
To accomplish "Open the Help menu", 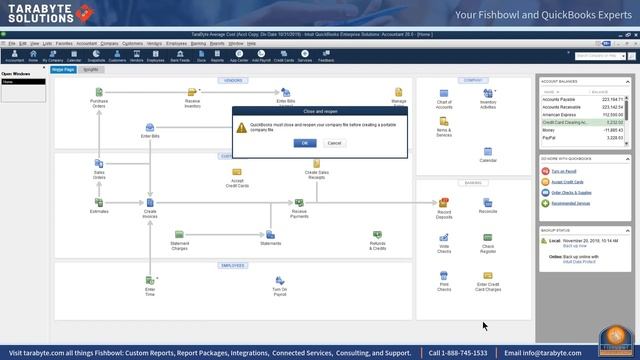I will point(251,43).
